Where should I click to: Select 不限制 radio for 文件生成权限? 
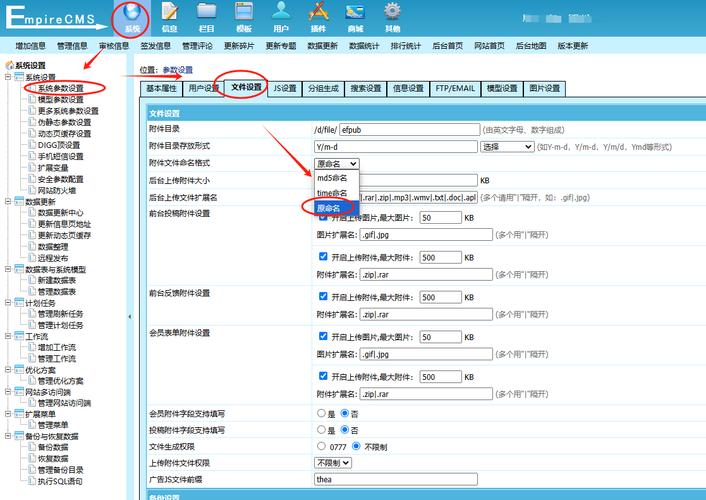(356, 446)
